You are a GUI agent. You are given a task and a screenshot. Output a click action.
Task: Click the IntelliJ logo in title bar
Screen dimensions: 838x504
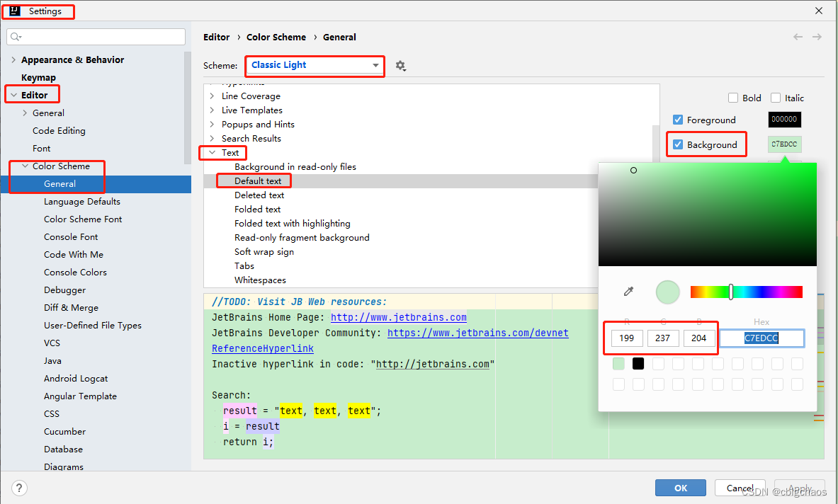(14, 11)
